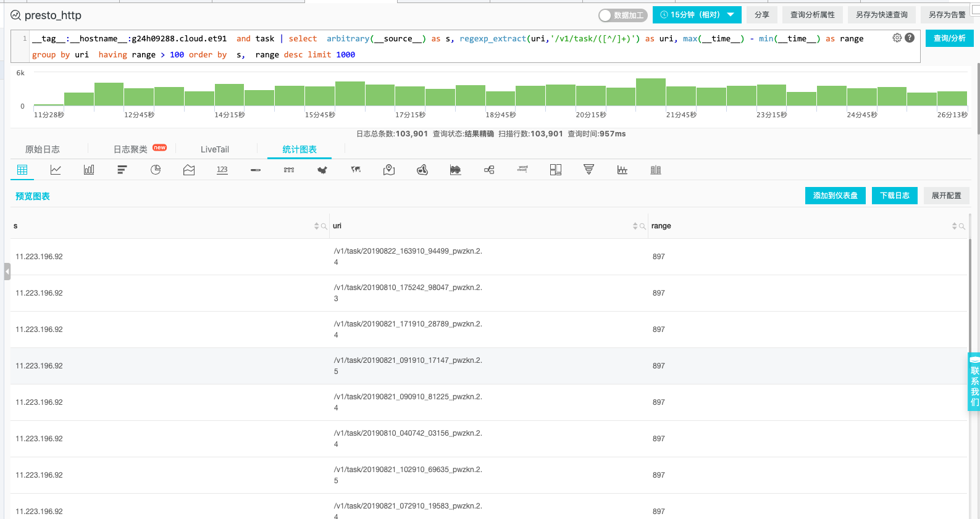The height and width of the screenshot is (519, 980).
Task: Open the query help question mark icon
Action: pyautogui.click(x=910, y=38)
